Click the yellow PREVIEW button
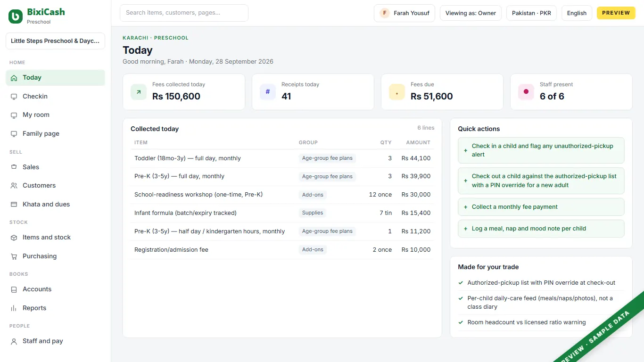 [616, 13]
